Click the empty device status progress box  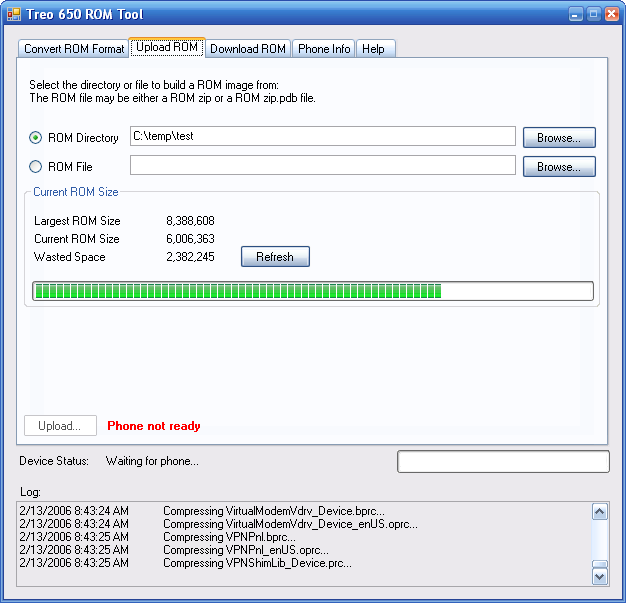pos(503,462)
